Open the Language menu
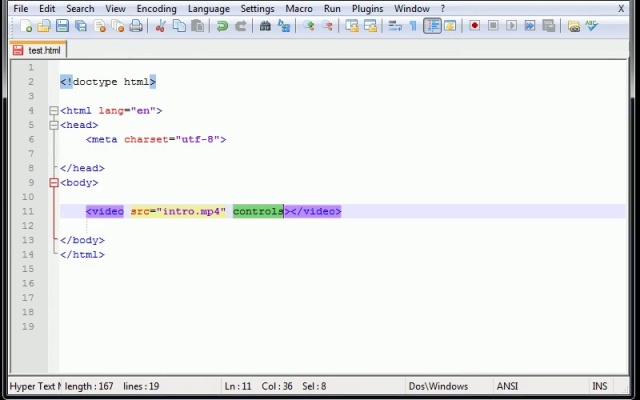Viewport: 640px width, 400px height. pos(209,9)
